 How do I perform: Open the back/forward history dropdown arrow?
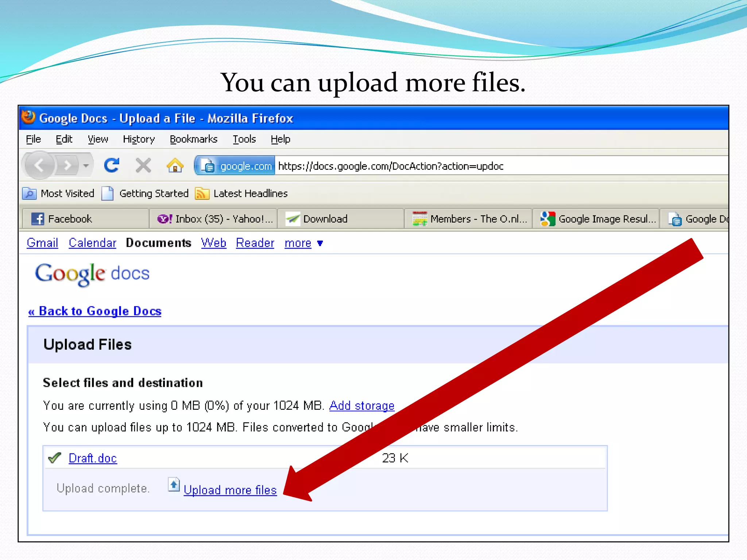(86, 166)
